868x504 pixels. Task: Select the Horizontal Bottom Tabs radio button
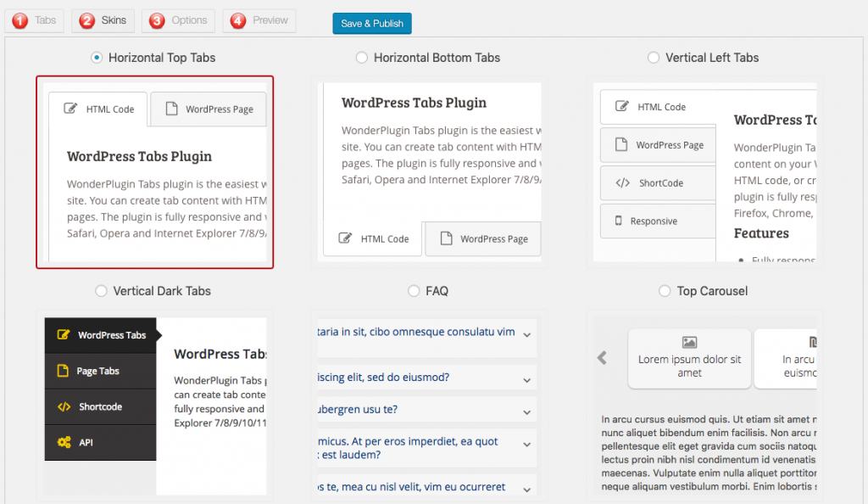click(x=362, y=58)
